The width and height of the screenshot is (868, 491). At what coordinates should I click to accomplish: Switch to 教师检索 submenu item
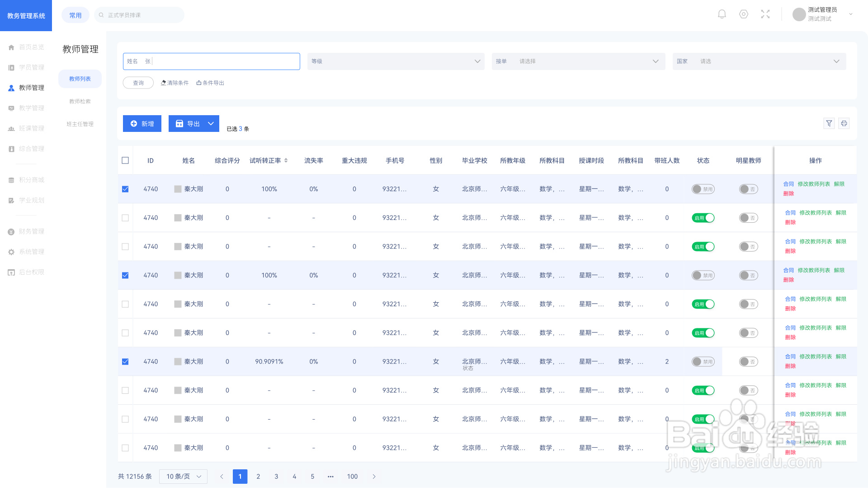click(80, 101)
